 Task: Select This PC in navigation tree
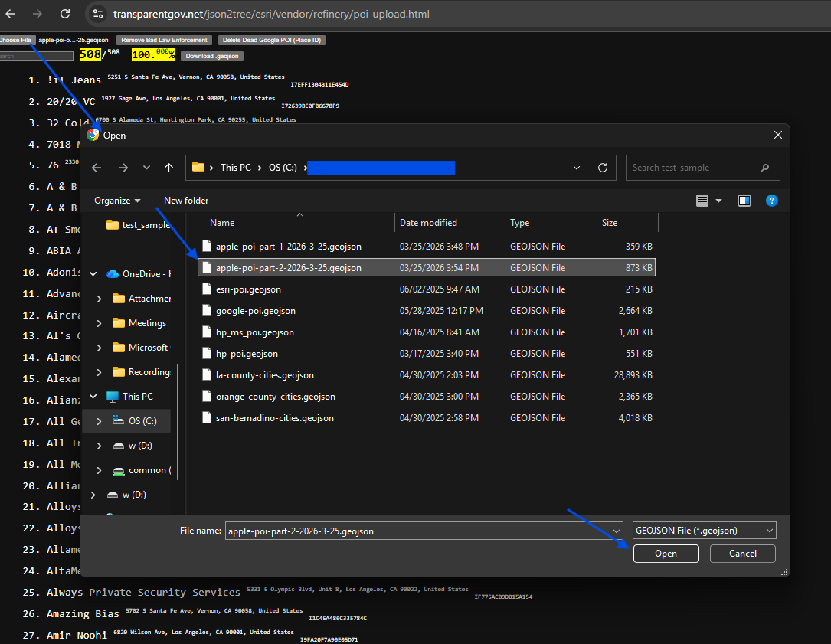(x=137, y=397)
